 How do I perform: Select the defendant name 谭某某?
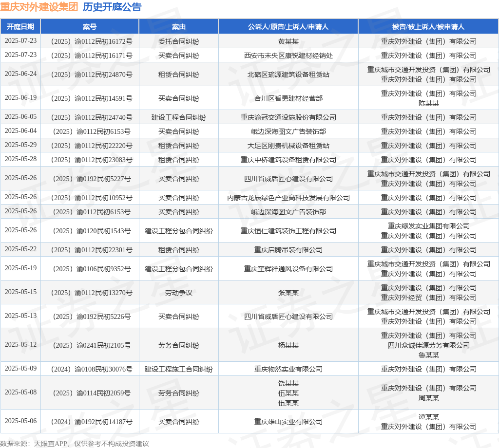(429, 417)
